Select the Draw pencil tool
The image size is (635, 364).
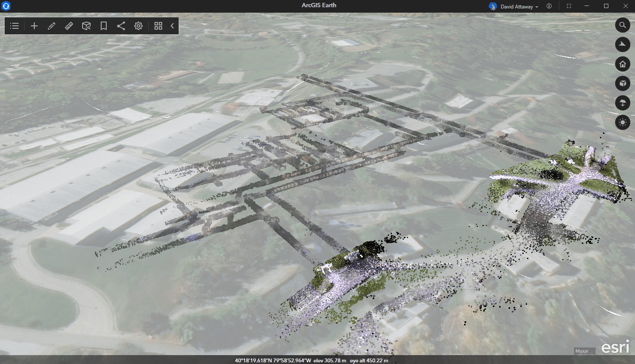tap(52, 26)
